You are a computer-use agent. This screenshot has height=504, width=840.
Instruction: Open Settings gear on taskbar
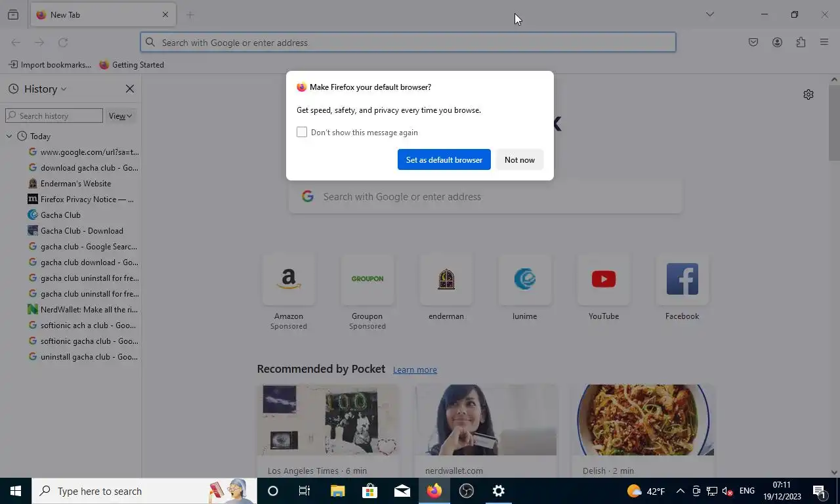499,491
